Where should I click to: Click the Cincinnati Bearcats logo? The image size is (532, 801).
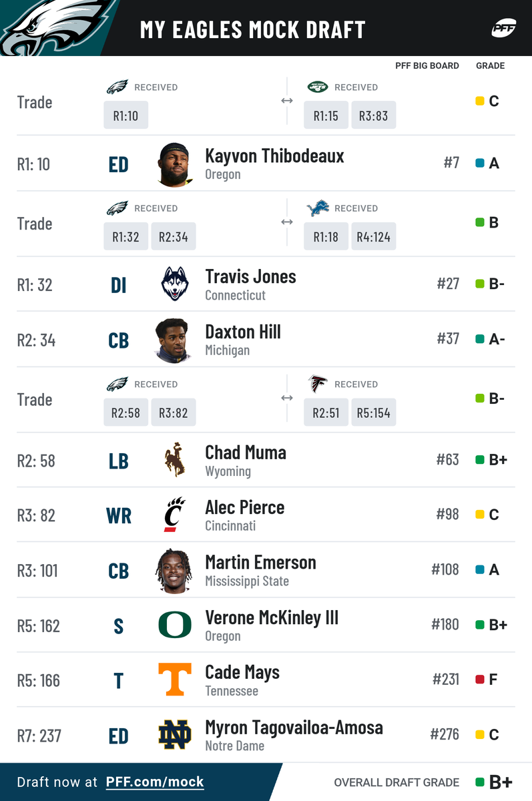click(175, 515)
